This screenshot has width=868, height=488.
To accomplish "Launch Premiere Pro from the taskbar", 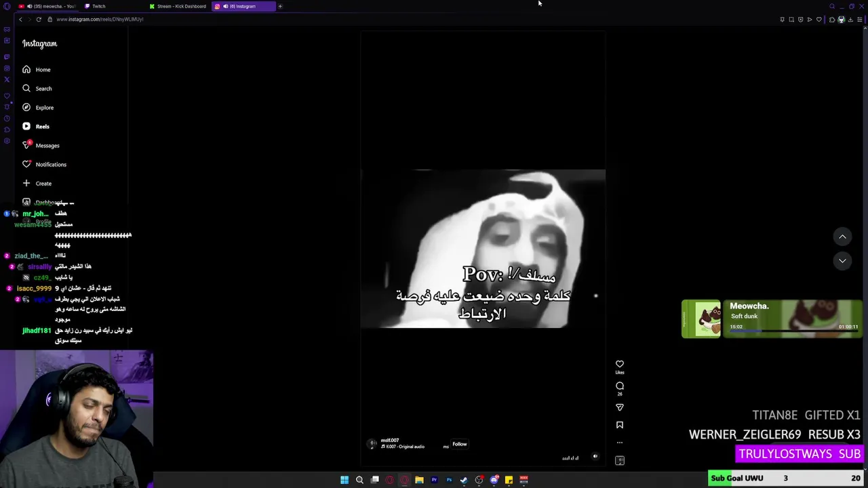I will point(434,480).
